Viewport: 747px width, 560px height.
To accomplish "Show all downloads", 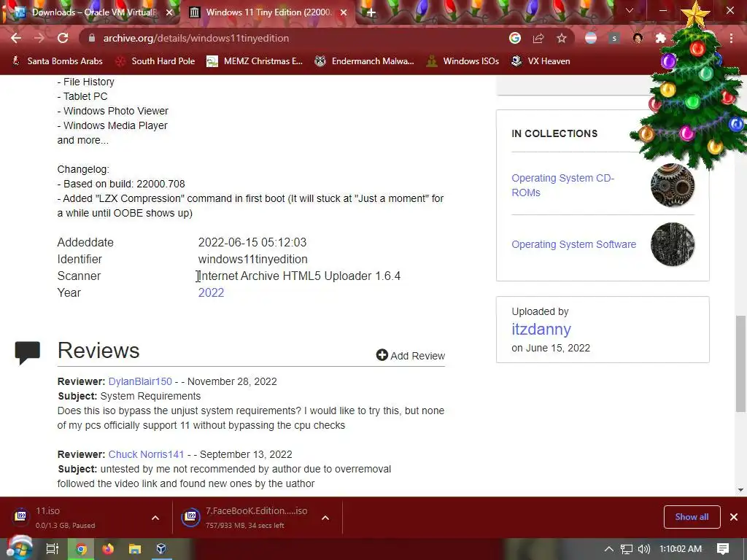I will tap(692, 517).
